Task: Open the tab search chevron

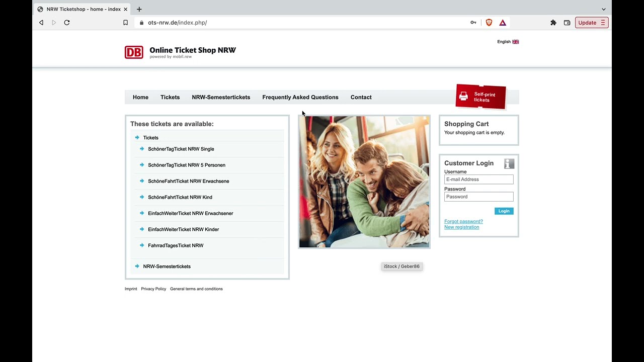Action: pyautogui.click(x=604, y=9)
